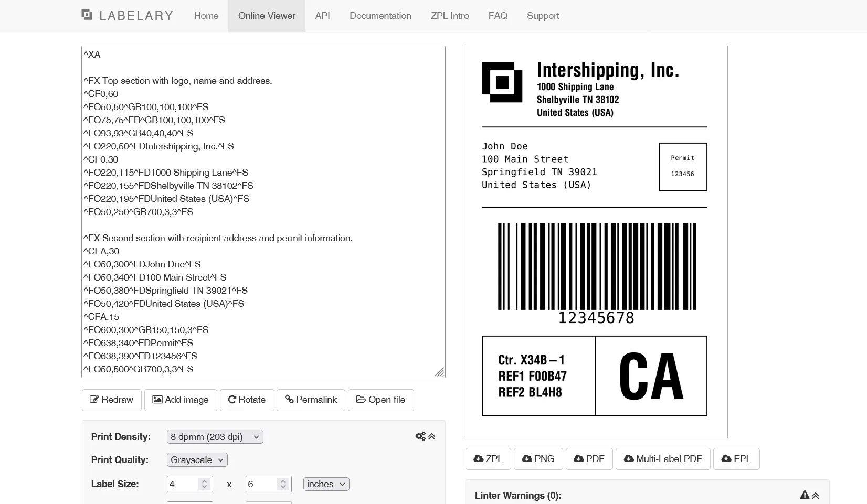
Task: Download the label as PNG
Action: (538, 459)
